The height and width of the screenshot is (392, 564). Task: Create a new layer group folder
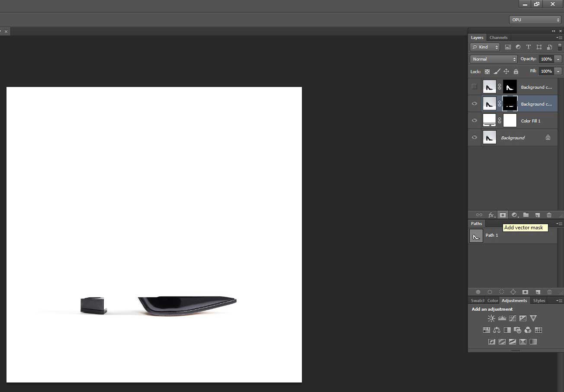pos(526,215)
